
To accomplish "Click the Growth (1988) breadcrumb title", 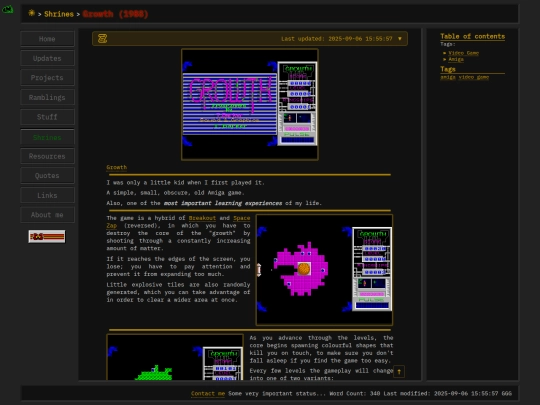I will (x=115, y=14).
